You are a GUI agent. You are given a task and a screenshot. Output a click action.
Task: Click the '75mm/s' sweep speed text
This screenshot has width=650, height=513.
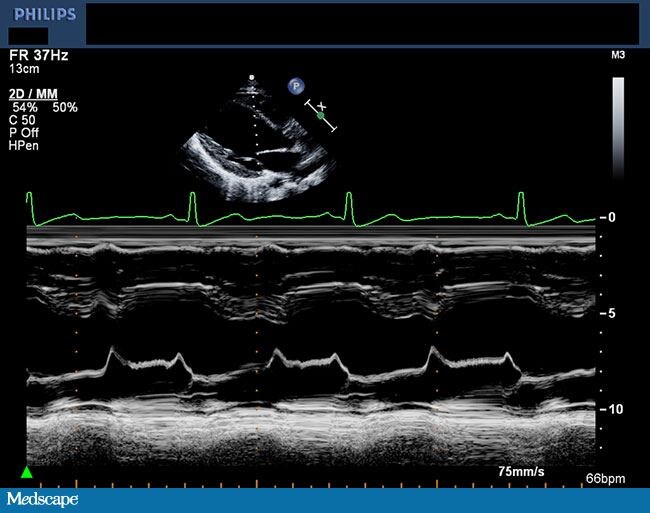pos(521,471)
